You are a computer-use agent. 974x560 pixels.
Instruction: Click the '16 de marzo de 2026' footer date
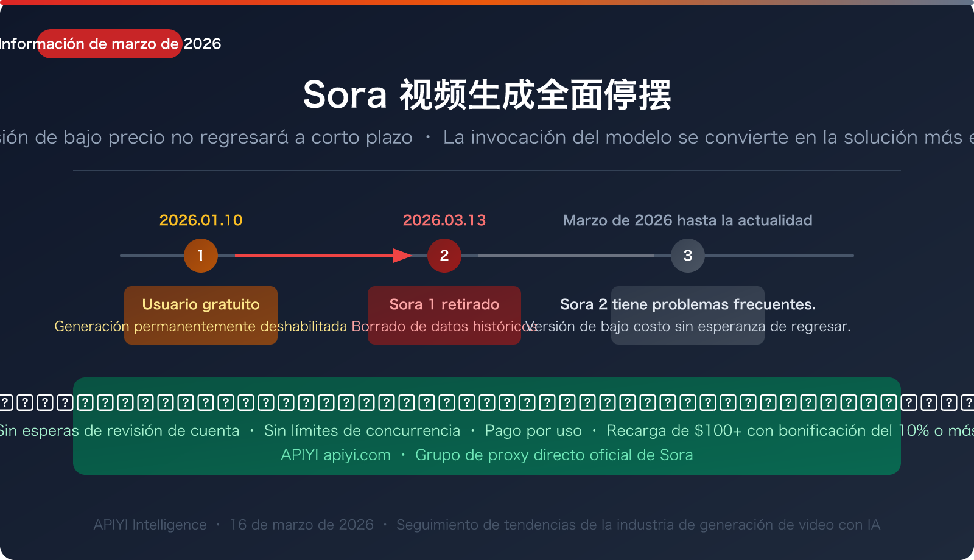[301, 525]
